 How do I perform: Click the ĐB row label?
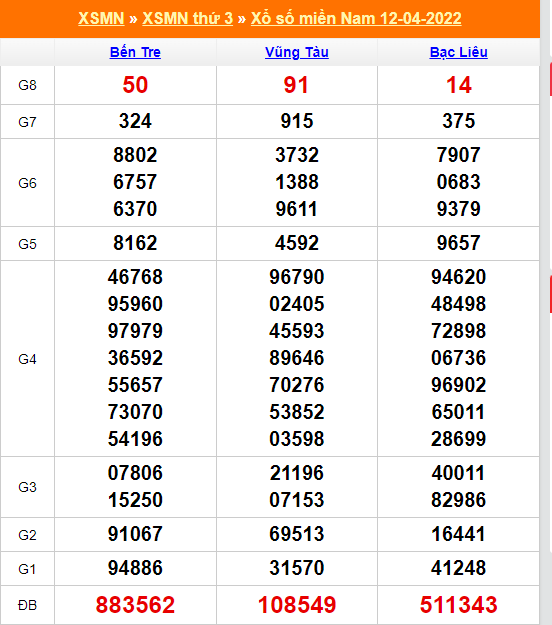click(28, 605)
